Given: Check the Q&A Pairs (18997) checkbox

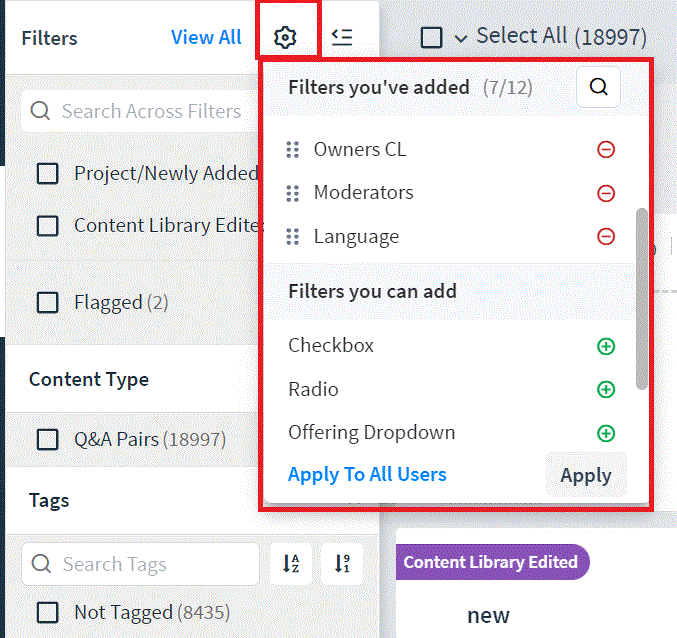Looking at the screenshot, I should [47, 439].
